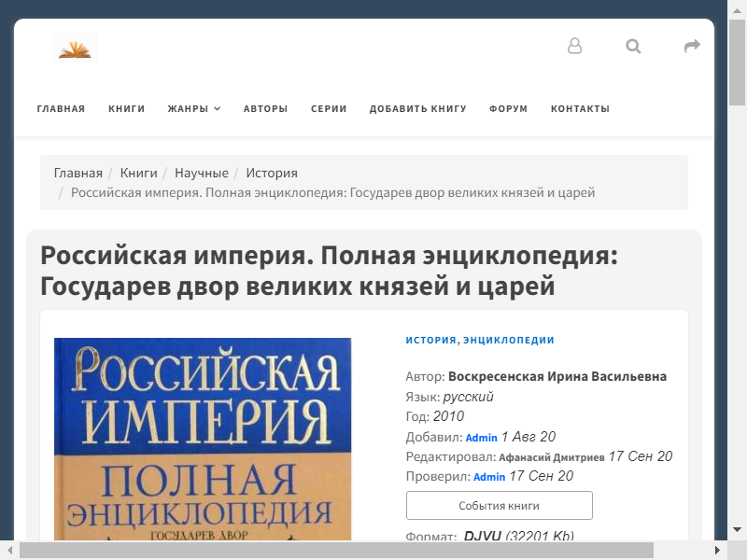The height and width of the screenshot is (560, 747).
Task: Click the vertical scrollbar up arrow
Action: point(737,10)
